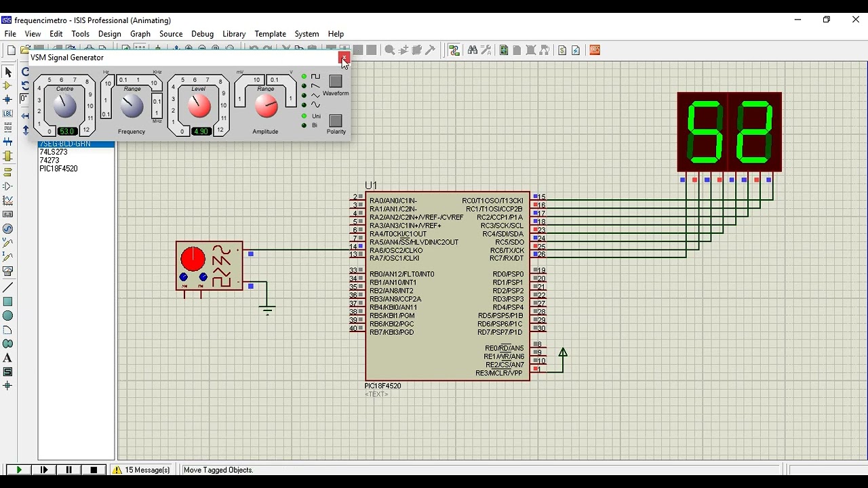Click the Bi polarity indicator LED
The width and height of the screenshot is (868, 488).
[304, 125]
